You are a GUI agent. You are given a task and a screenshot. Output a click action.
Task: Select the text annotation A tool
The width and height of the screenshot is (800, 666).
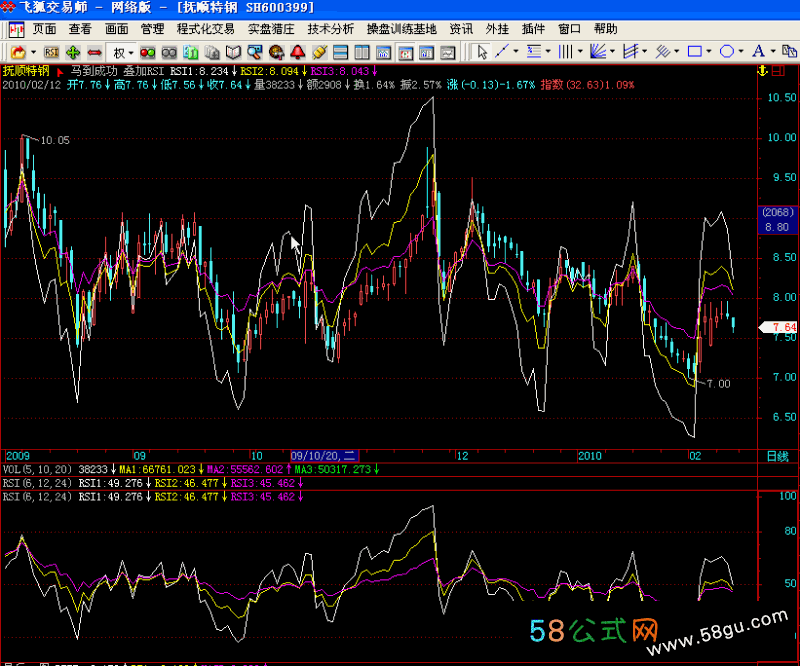758,52
